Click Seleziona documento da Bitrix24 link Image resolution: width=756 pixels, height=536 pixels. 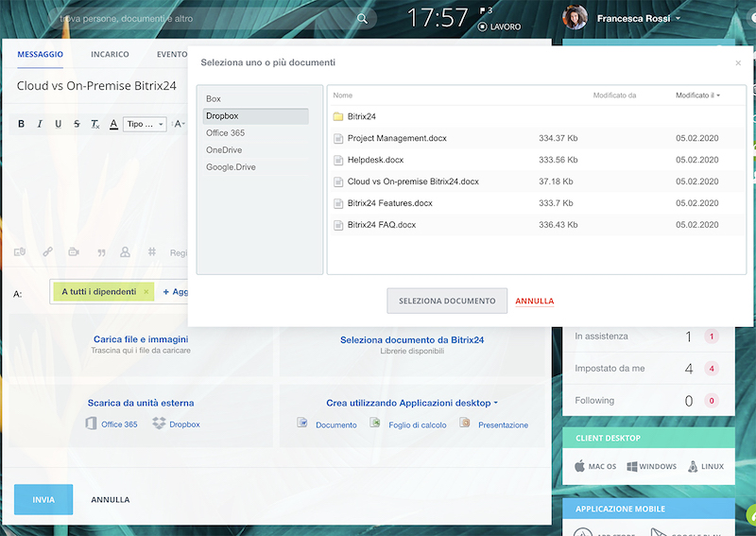point(412,340)
